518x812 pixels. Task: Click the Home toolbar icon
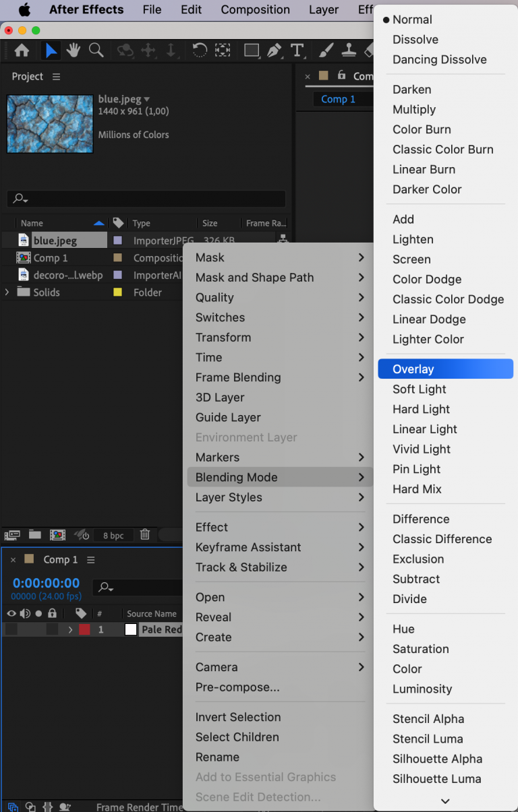coord(22,50)
